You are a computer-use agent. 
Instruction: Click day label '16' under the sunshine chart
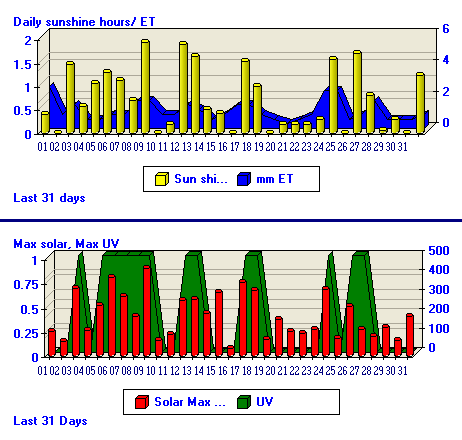222,146
